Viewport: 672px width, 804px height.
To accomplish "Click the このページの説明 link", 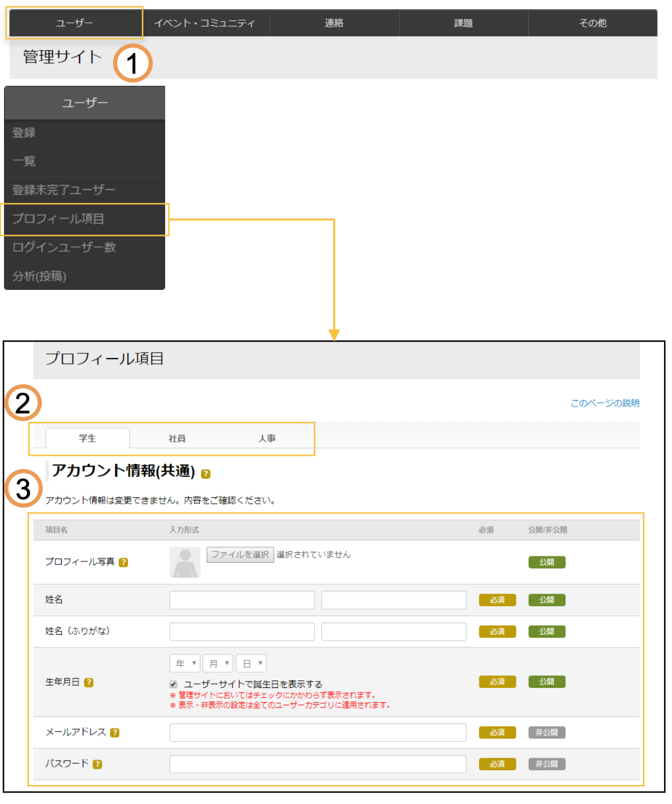I will point(605,403).
